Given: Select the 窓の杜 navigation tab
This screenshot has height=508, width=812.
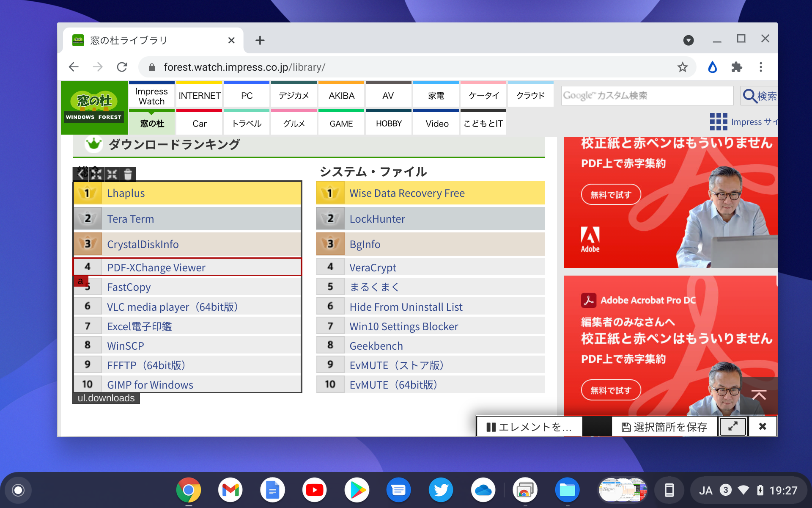Looking at the screenshot, I should [x=151, y=123].
